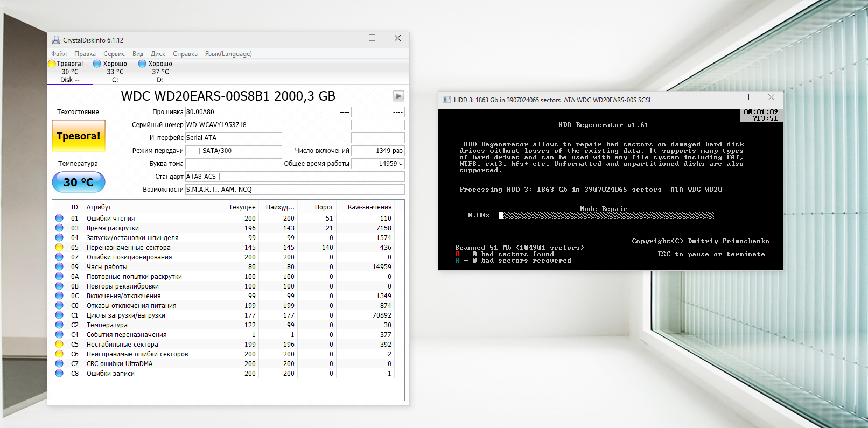868x428 pixels.
Task: Select the D: drive tab
Action: pos(160,72)
